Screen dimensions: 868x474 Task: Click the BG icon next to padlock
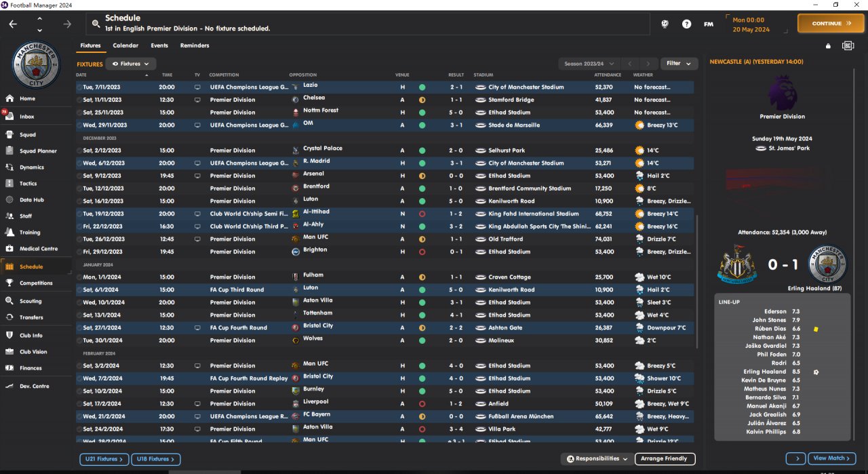point(848,45)
